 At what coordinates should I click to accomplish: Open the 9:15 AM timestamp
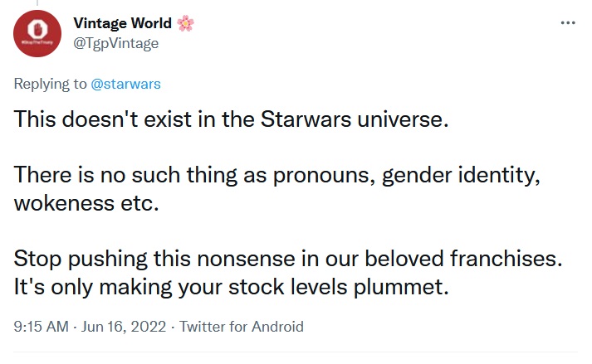point(42,327)
